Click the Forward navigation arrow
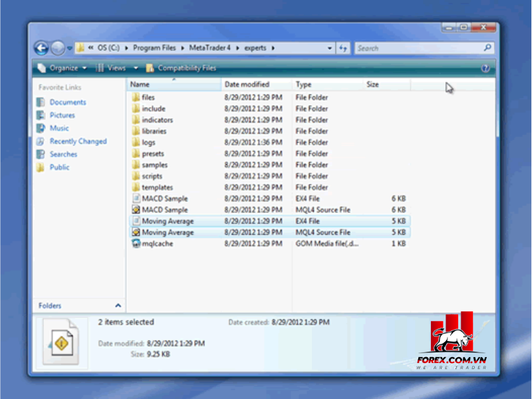Screen dimensions: 532x399 click(58, 48)
